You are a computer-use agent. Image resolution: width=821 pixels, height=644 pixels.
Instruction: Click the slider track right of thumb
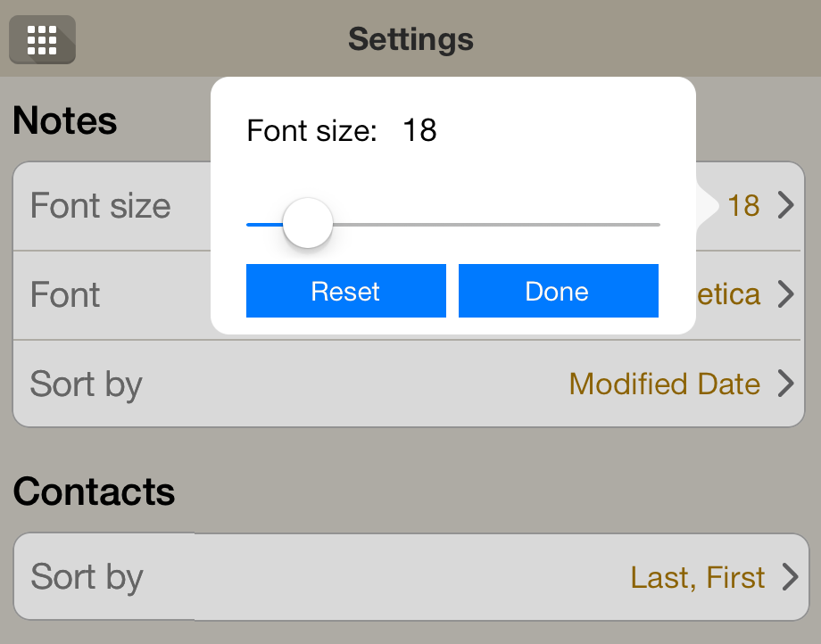coord(496,225)
